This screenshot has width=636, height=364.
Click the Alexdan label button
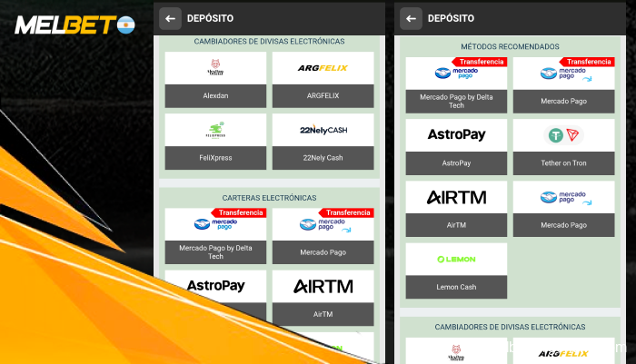215,96
